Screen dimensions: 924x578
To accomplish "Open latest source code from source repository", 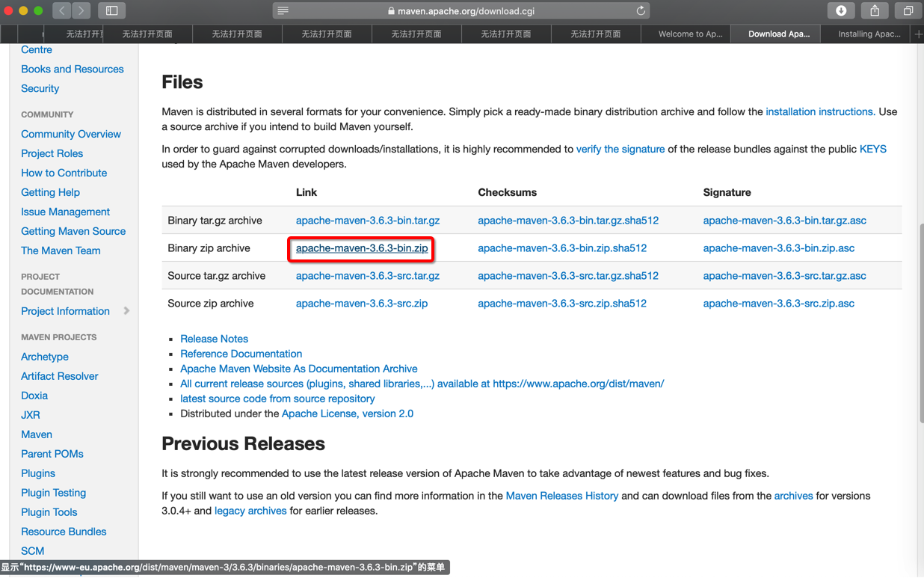I will pos(277,399).
